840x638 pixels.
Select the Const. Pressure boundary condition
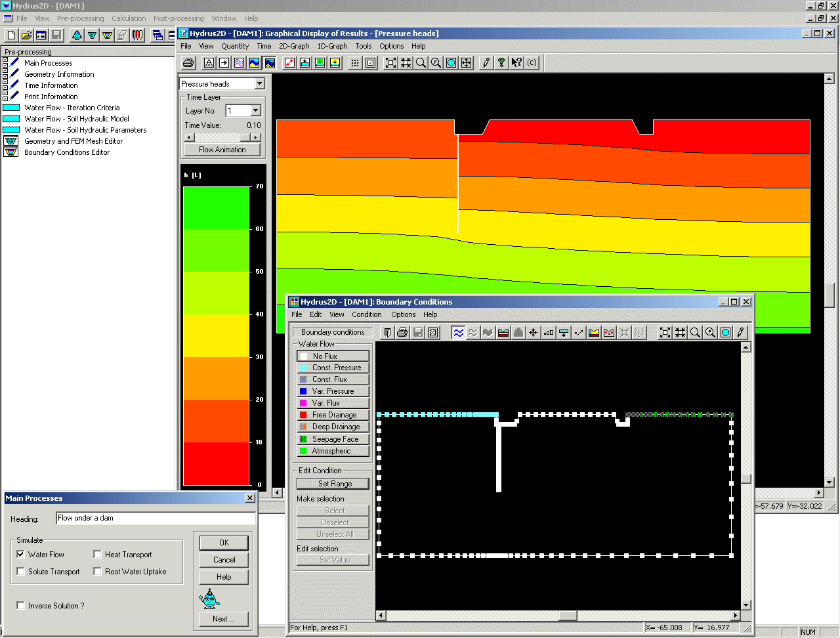pyautogui.click(x=333, y=368)
